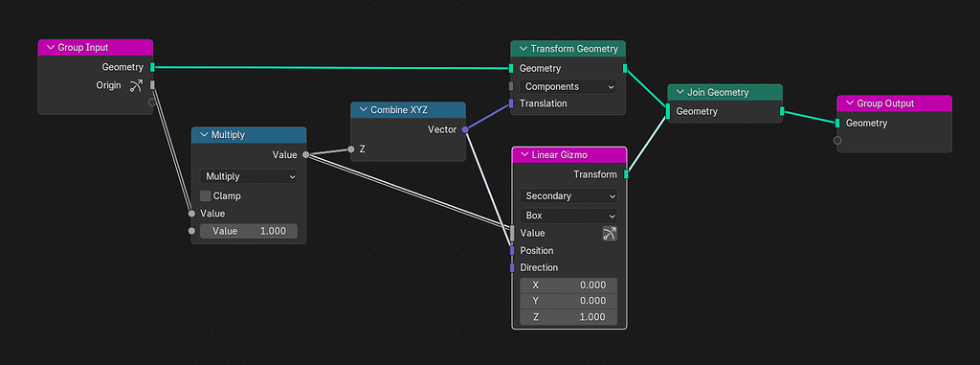Click gizmo icon beside Origin
The width and height of the screenshot is (980, 365).
click(x=136, y=86)
